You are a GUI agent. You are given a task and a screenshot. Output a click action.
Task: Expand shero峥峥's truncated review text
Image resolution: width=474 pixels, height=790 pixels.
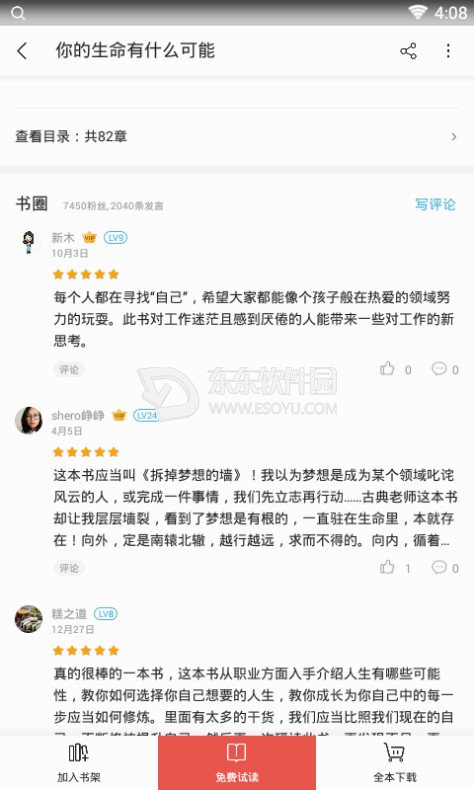tap(254, 507)
